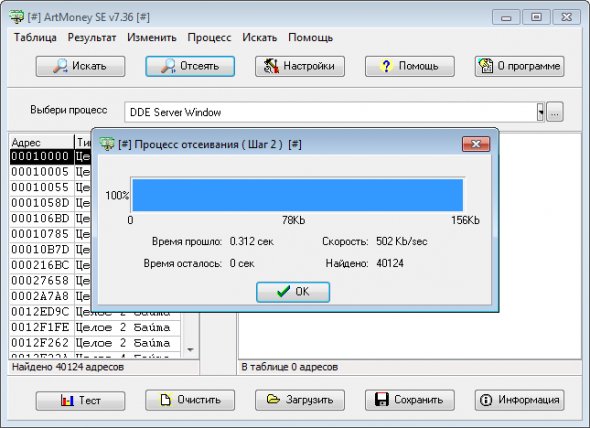
Task: Open the Искать menu in menu bar
Action: [x=260, y=38]
